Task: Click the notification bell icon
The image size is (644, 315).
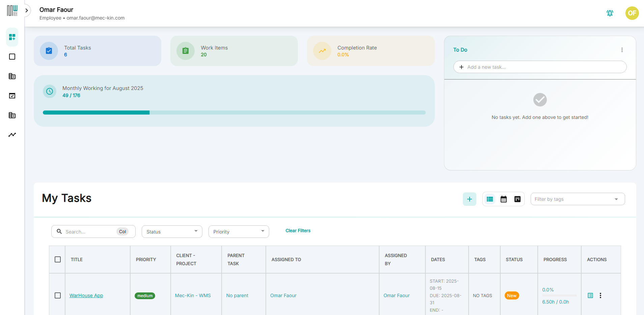Action: 610,13
